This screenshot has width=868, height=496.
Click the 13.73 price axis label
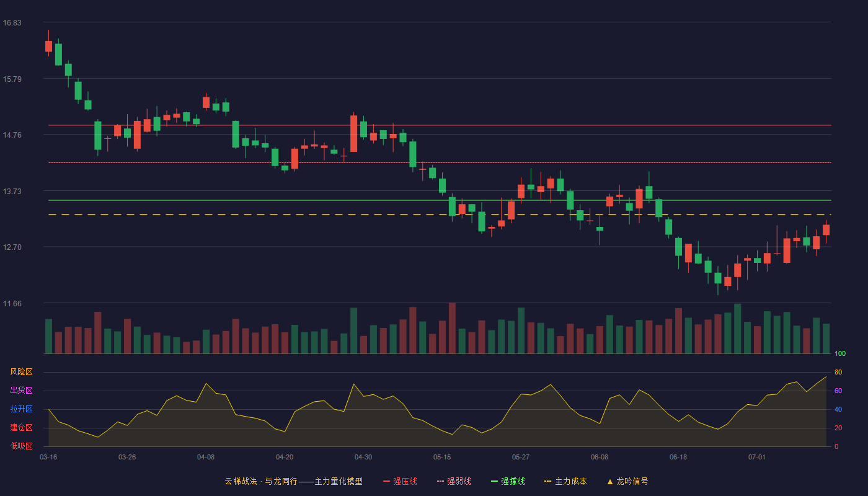coord(12,191)
